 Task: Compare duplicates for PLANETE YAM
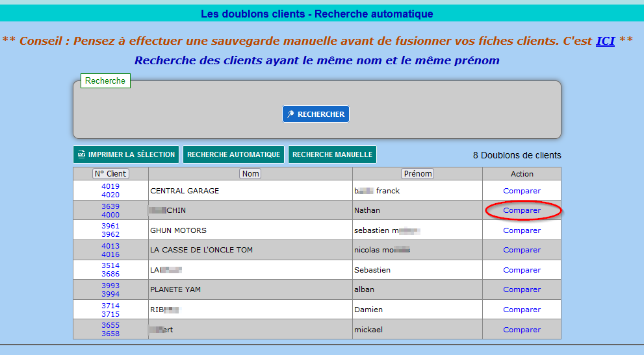(x=521, y=289)
